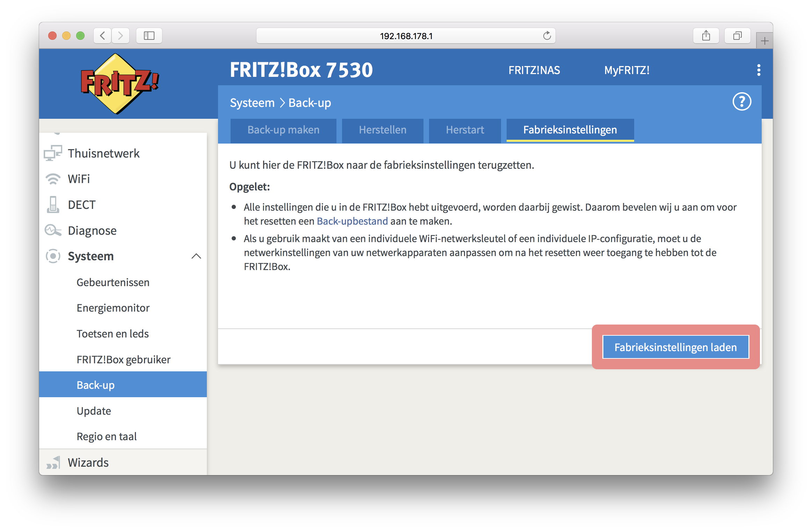
Task: Click the FRITZ!Box 7530 title
Action: tap(301, 70)
